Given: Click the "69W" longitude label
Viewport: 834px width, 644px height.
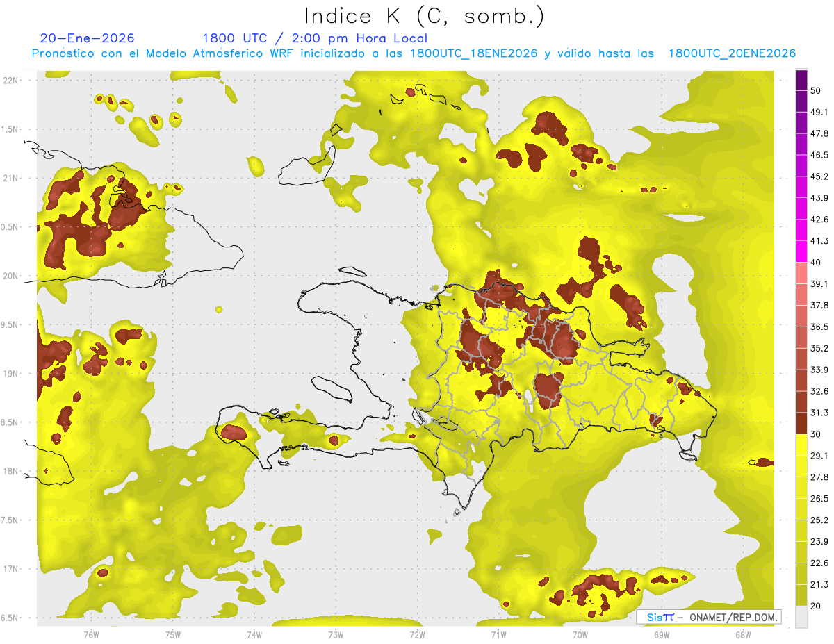Looking at the screenshot, I should tap(662, 634).
